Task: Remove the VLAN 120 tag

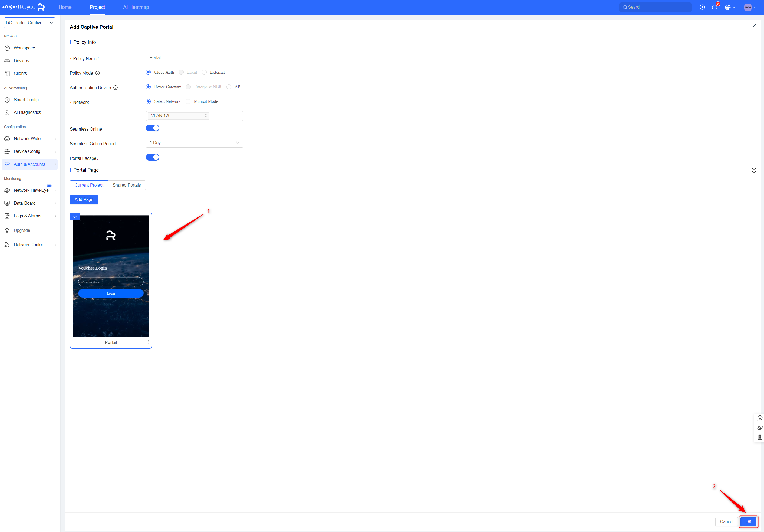Action: pyautogui.click(x=206, y=115)
